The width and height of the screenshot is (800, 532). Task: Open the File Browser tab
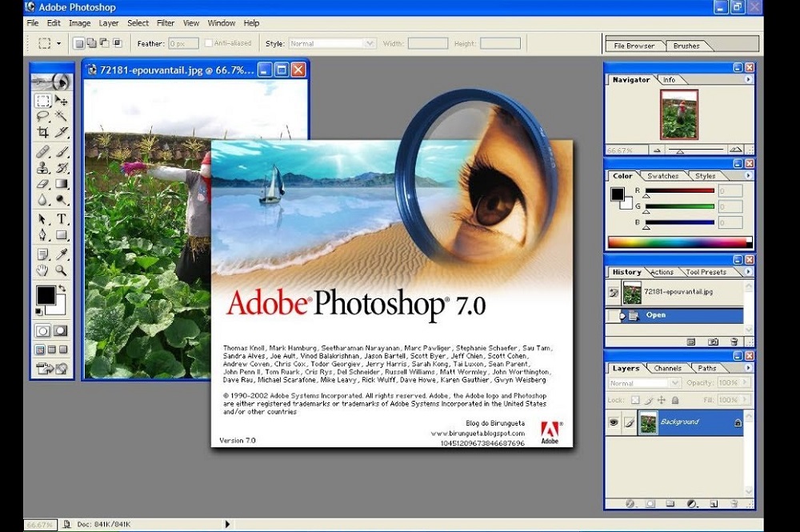634,46
